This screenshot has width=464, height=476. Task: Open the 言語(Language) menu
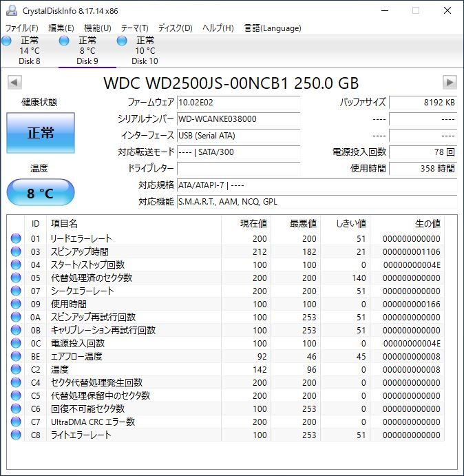(273, 28)
